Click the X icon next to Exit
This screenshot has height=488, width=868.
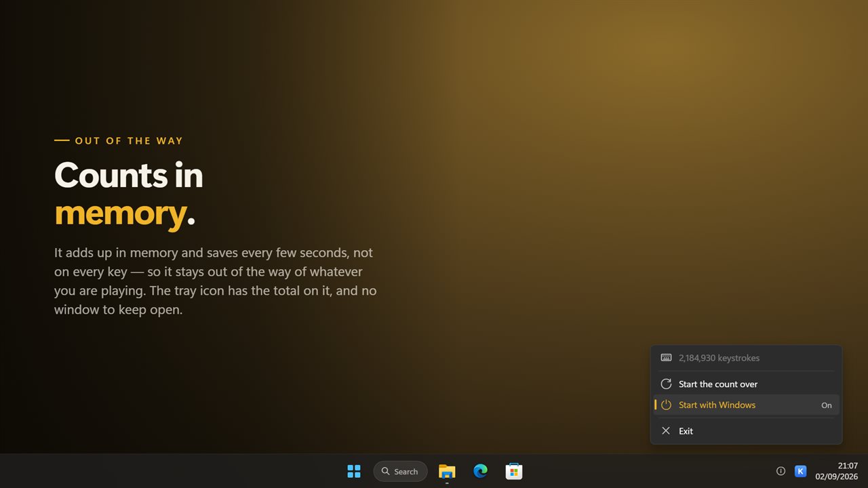(666, 431)
